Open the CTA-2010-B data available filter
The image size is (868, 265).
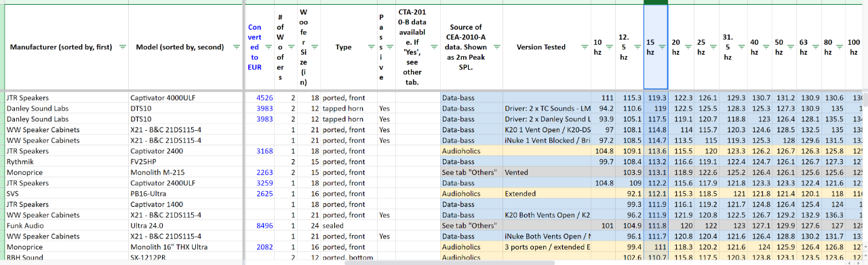[x=433, y=47]
